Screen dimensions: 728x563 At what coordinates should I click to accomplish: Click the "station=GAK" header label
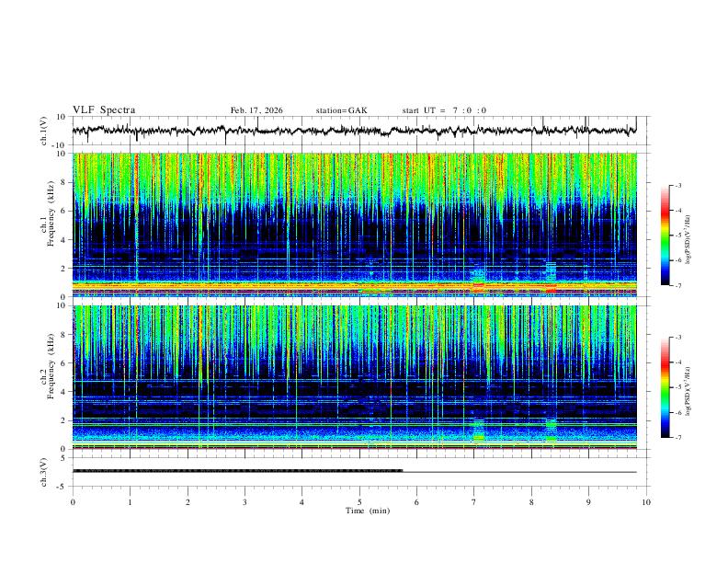tap(341, 110)
